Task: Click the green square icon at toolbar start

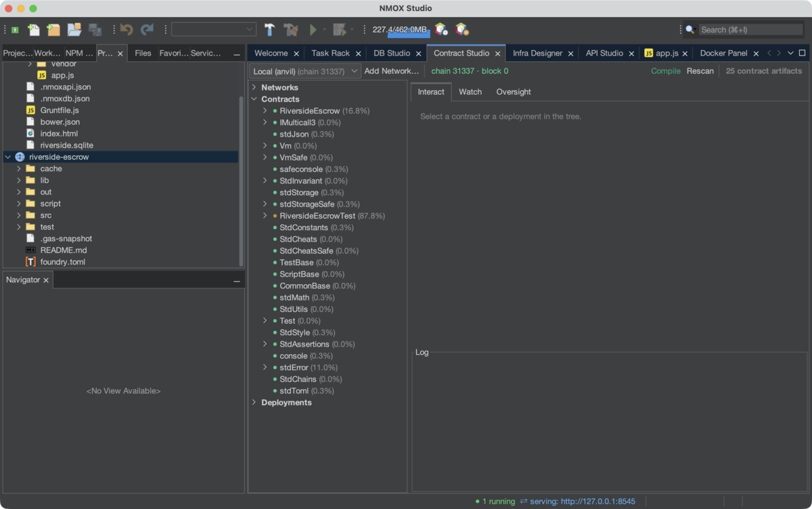Action: point(15,30)
